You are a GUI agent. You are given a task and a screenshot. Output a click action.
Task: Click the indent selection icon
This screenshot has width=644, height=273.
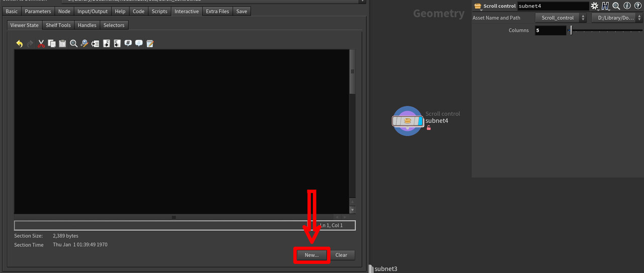(x=106, y=44)
